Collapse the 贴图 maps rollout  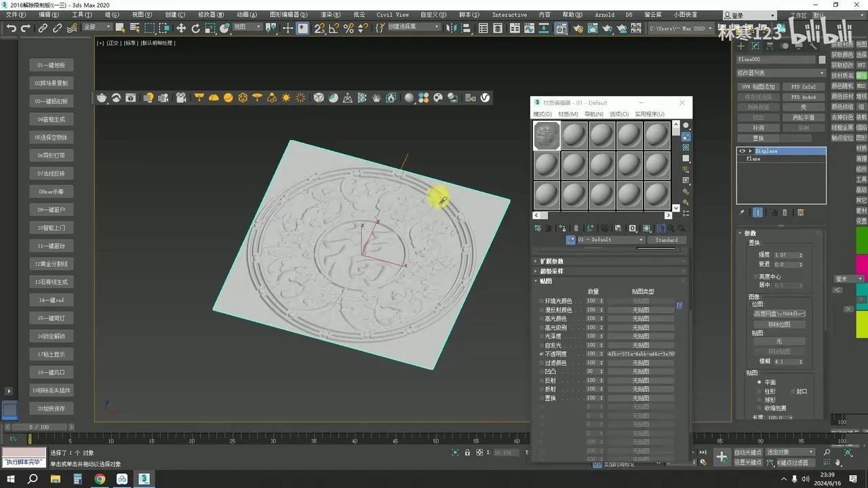[x=546, y=280]
